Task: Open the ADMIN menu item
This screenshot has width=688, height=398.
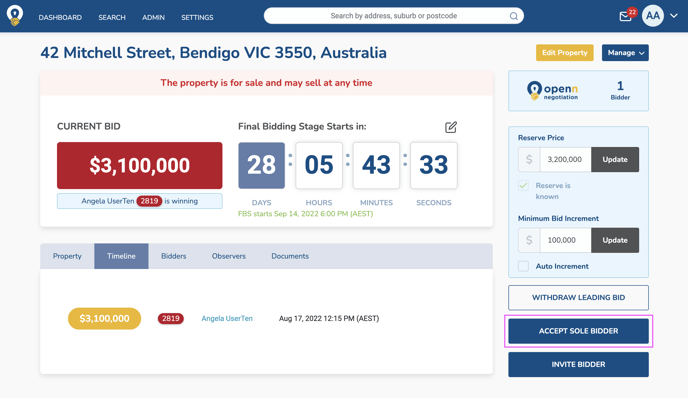Action: click(153, 18)
